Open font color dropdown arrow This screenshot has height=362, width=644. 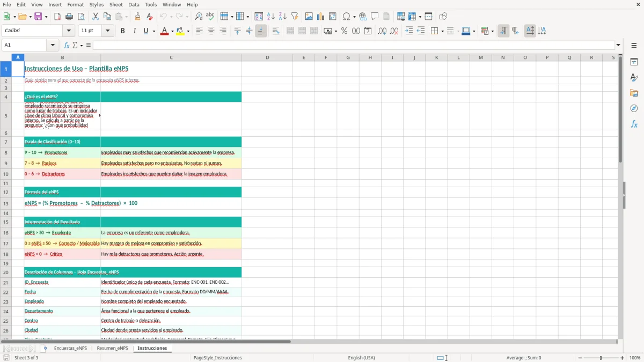[x=172, y=31]
